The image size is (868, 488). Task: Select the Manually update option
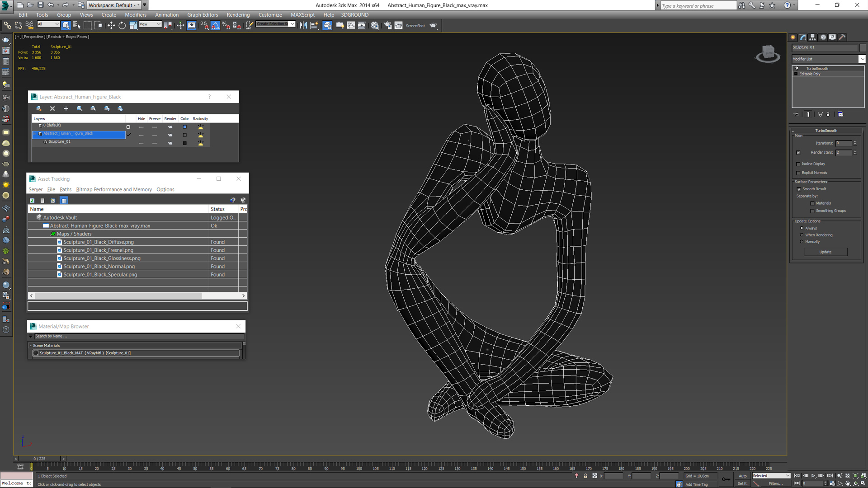802,242
